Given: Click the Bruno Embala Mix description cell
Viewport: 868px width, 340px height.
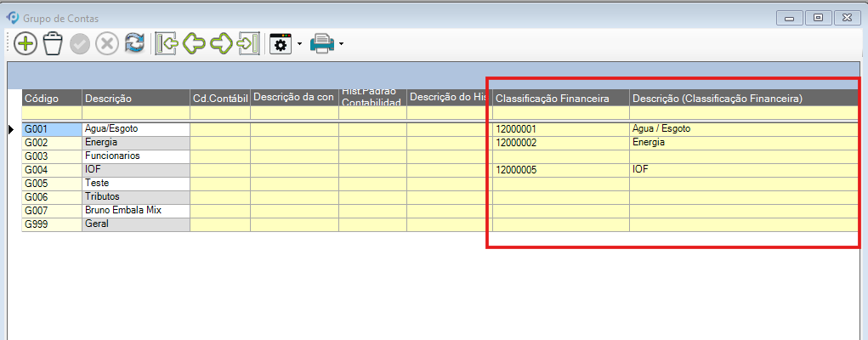Looking at the screenshot, I should click(x=135, y=211).
